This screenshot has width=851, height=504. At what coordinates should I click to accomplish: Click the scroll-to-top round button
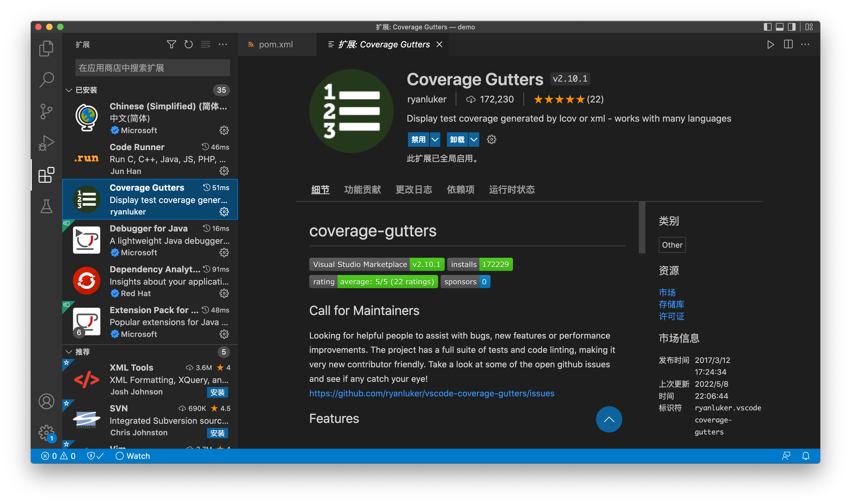point(609,419)
